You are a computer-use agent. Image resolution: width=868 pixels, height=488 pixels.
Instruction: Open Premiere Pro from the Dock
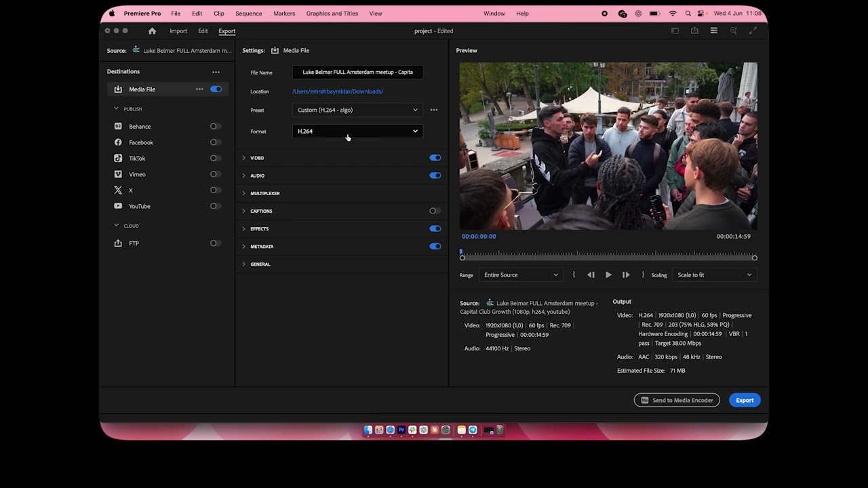[x=401, y=430]
